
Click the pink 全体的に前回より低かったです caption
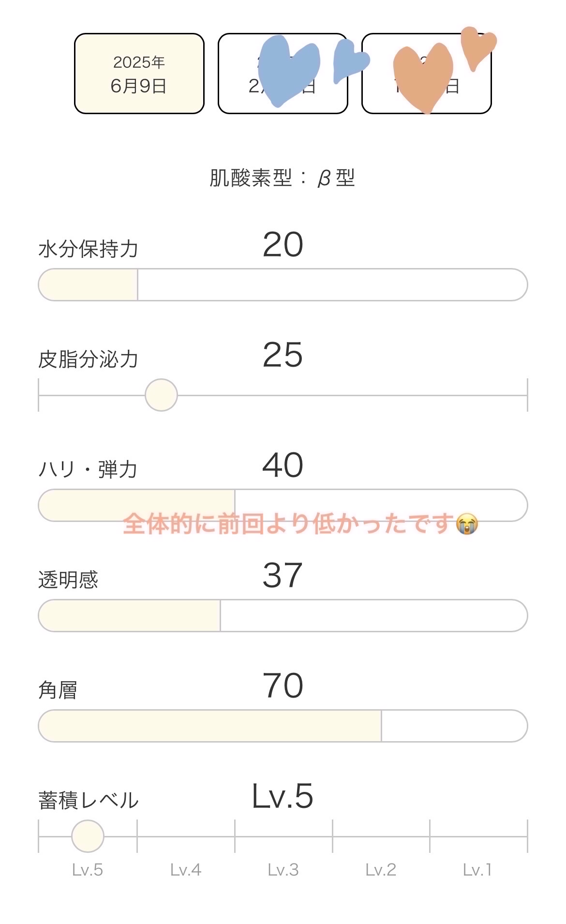(x=288, y=523)
